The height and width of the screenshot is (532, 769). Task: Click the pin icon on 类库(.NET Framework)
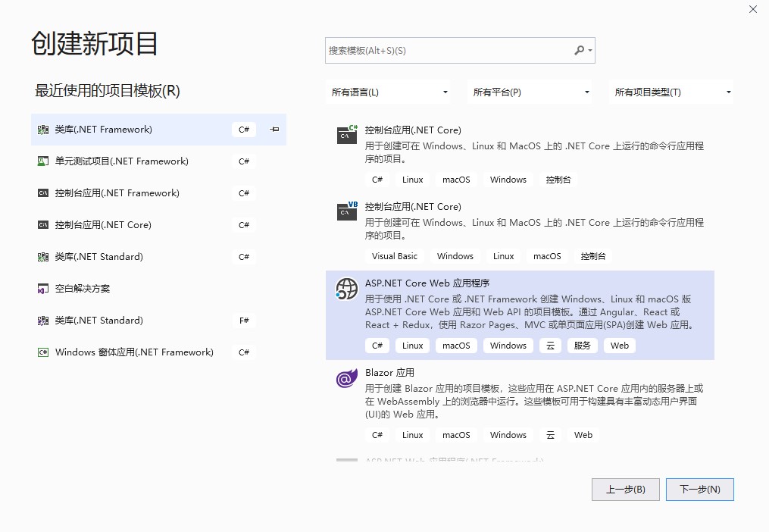tap(274, 130)
